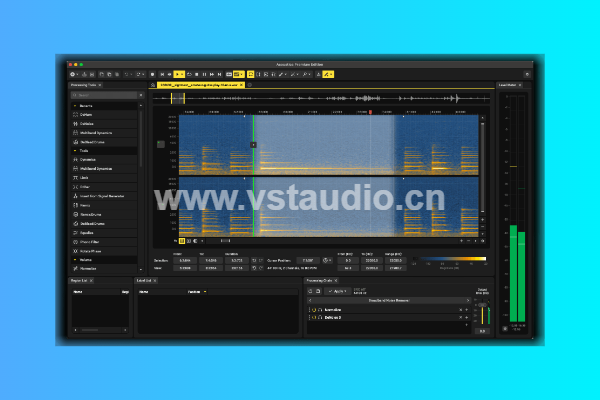
Task: Click the copy icon in toolbar
Action: point(109,74)
